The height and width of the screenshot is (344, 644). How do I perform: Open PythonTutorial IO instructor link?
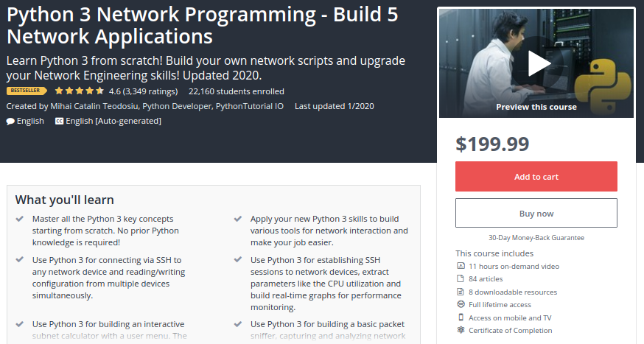tap(250, 106)
